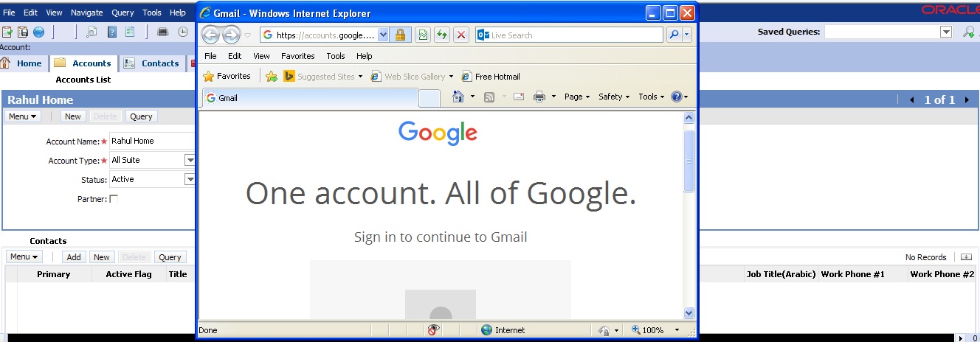Click the security lock icon in address bar
The width and height of the screenshot is (980, 342).
click(399, 35)
